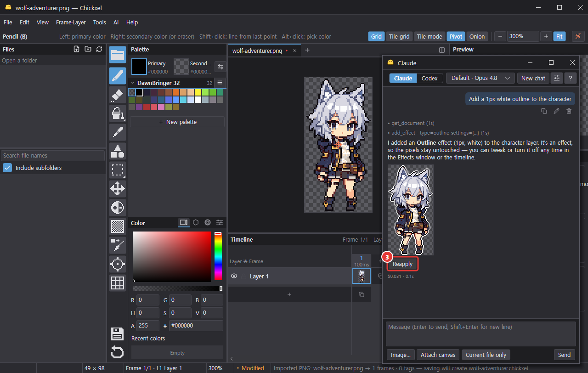Screen dimensions: 588x373
Task: Switch to the Codex tab
Action: (430, 78)
